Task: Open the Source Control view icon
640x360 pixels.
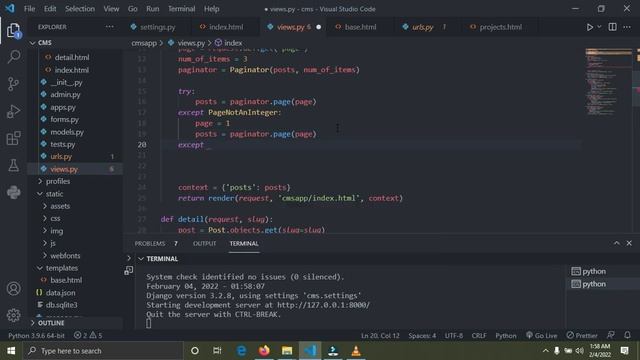Action: pos(13,84)
